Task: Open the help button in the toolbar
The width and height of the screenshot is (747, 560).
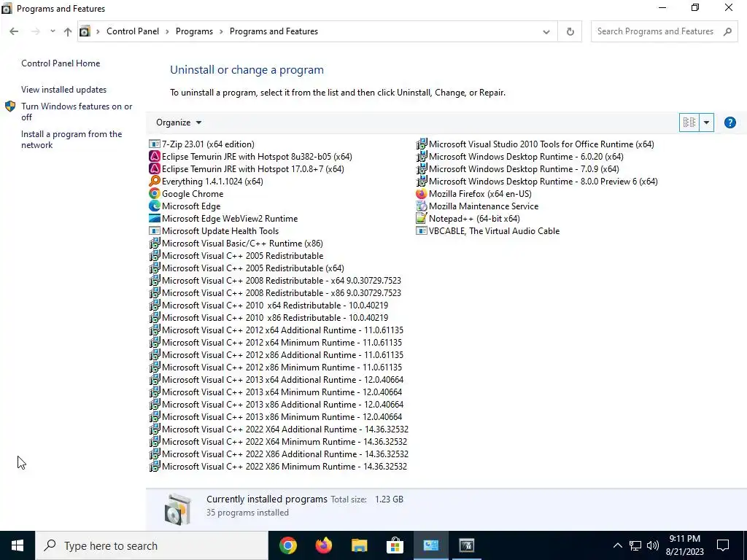Action: click(x=729, y=122)
